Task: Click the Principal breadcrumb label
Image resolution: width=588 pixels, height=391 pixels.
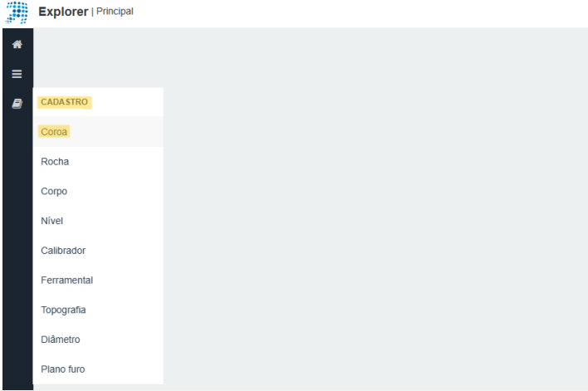Action: coord(114,12)
